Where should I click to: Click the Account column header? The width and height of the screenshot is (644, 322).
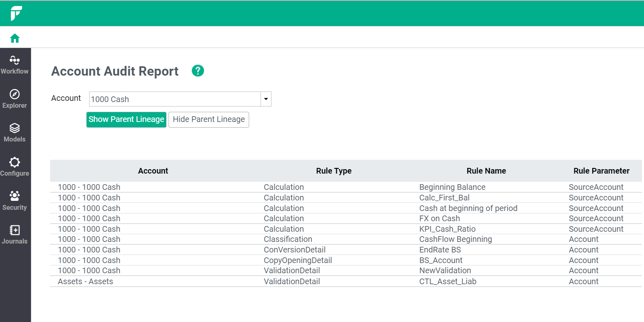click(153, 171)
